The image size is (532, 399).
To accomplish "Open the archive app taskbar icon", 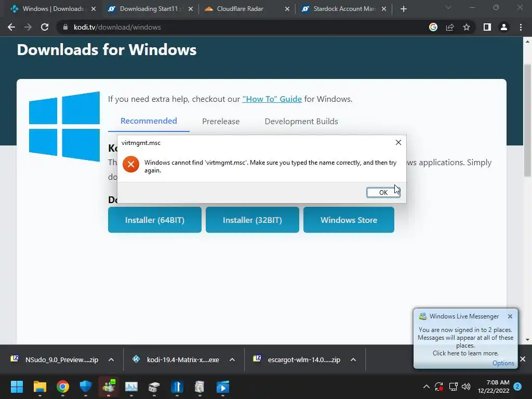I will point(199,387).
